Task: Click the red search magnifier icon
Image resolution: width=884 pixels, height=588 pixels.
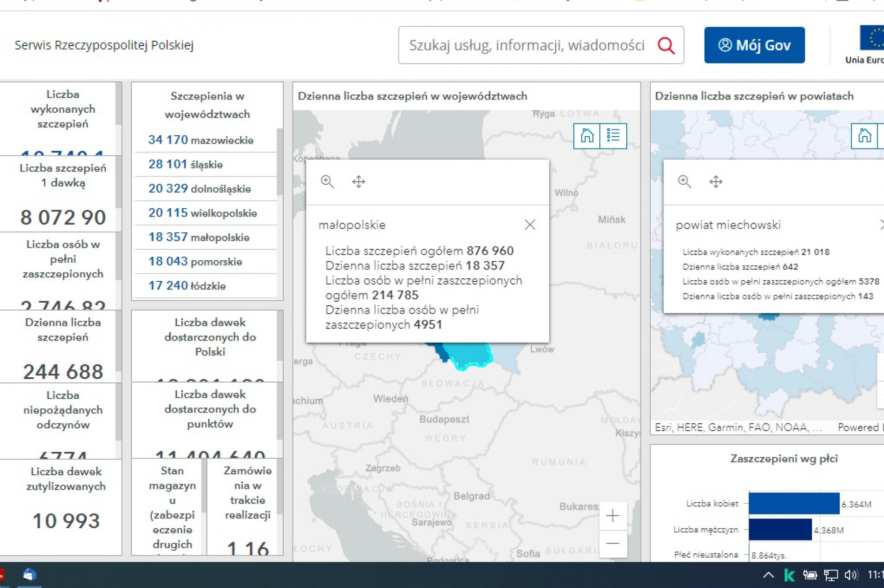Action: (666, 46)
